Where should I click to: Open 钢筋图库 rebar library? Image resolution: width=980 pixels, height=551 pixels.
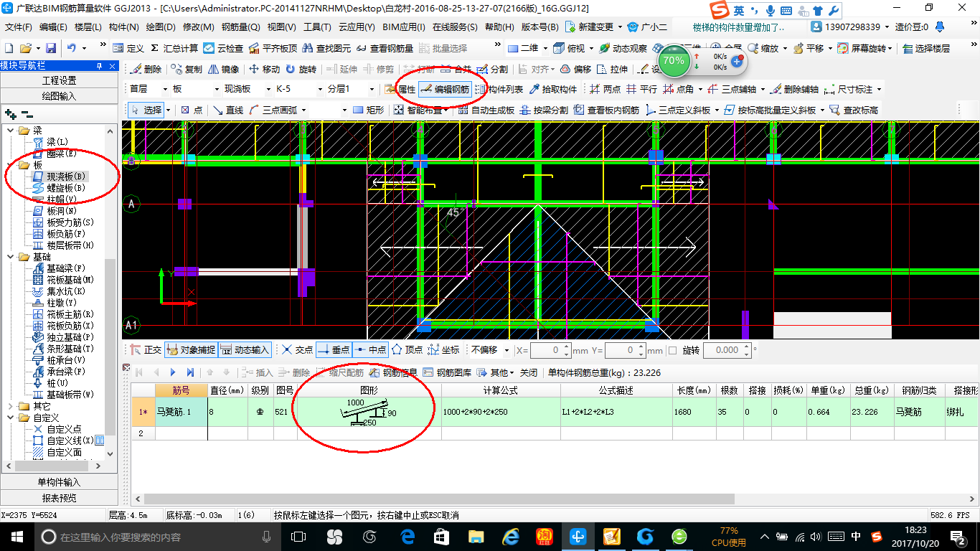click(x=448, y=372)
